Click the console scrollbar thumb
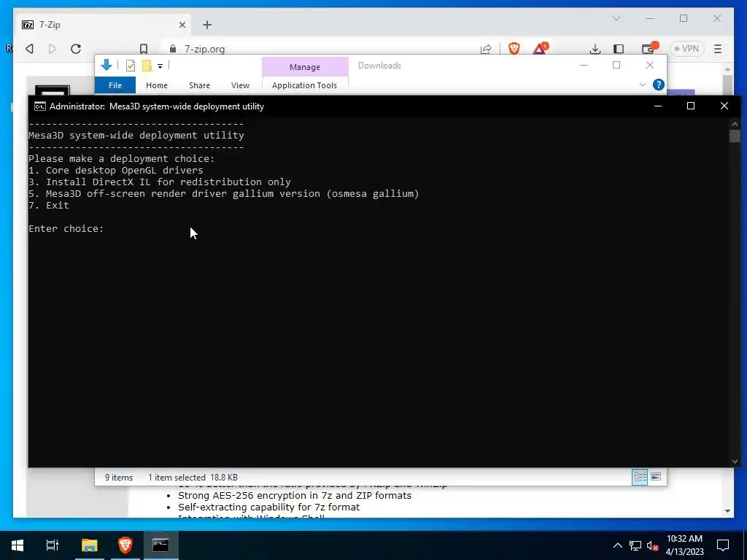Viewport: 747px width, 560px height. coord(735,136)
